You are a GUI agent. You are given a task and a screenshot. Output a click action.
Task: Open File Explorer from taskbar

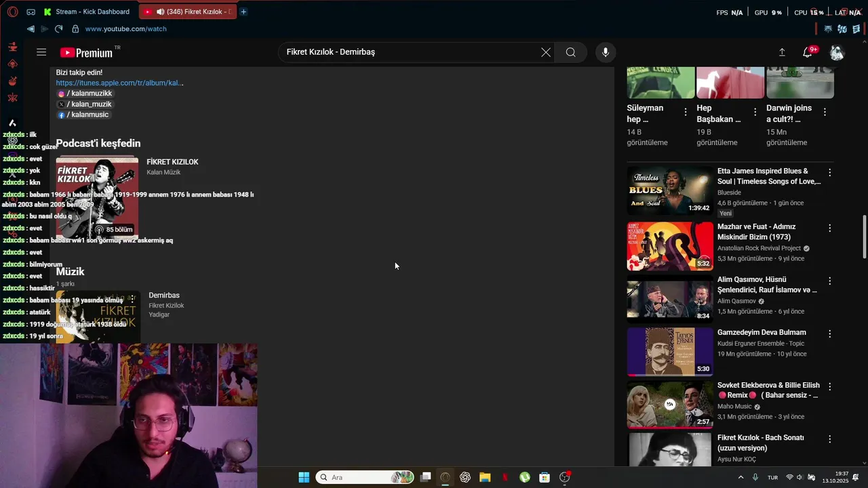click(485, 477)
